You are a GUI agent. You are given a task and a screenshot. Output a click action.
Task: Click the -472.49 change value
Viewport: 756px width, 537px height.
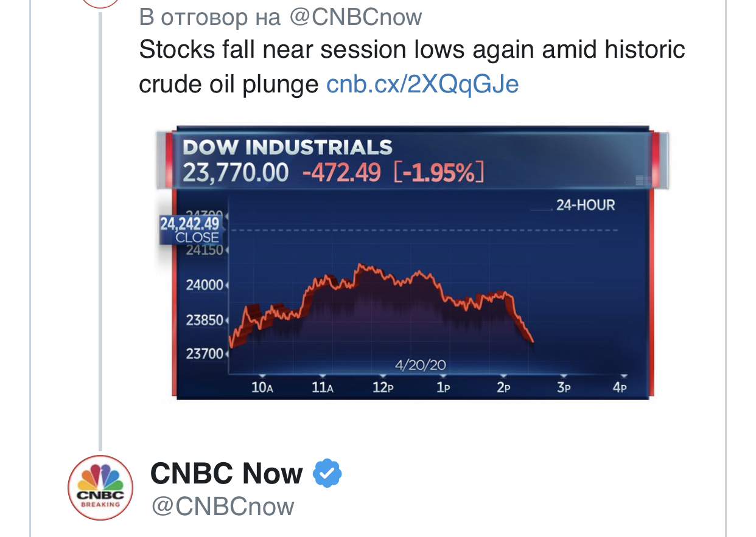pos(341,173)
